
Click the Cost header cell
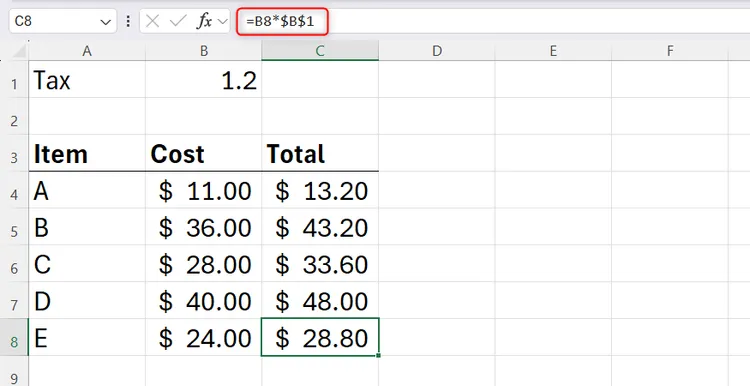coord(204,153)
